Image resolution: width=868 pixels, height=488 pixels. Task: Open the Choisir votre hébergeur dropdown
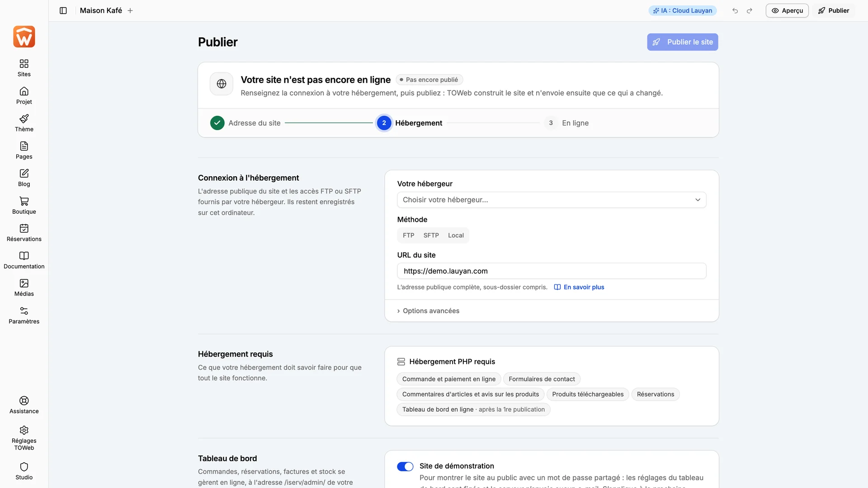point(552,200)
